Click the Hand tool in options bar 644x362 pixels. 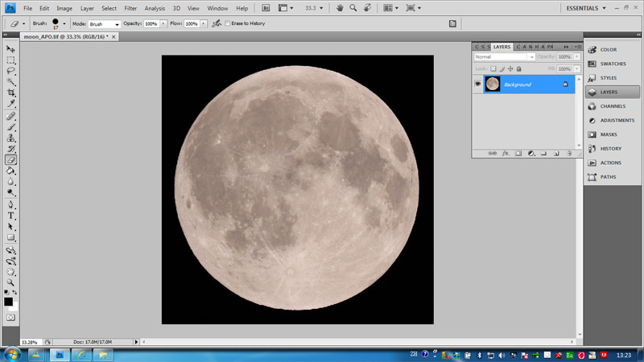(340, 8)
